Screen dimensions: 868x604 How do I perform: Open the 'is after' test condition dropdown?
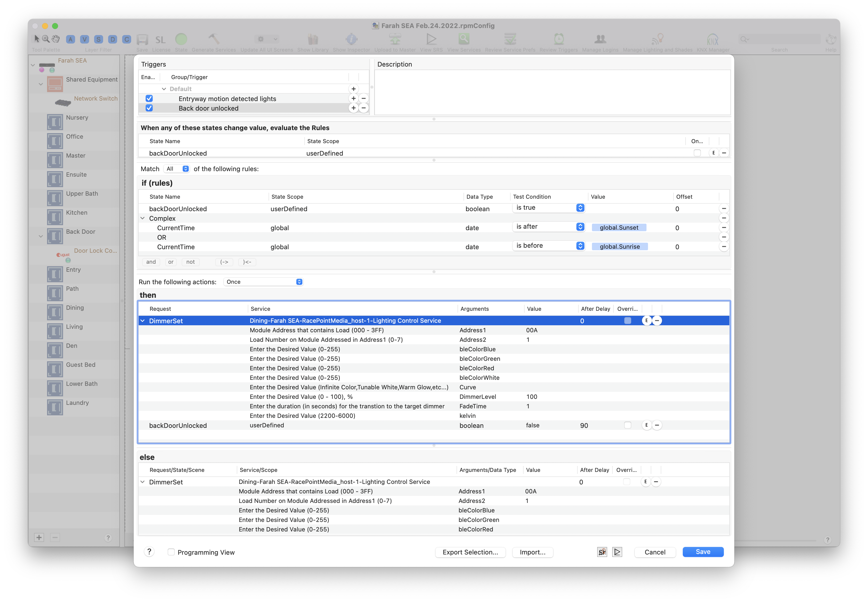pos(549,227)
